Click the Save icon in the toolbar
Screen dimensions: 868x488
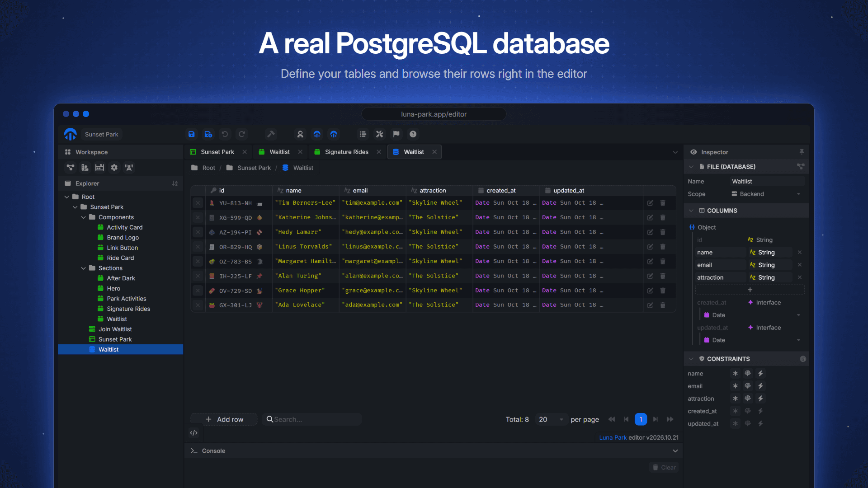tap(191, 134)
